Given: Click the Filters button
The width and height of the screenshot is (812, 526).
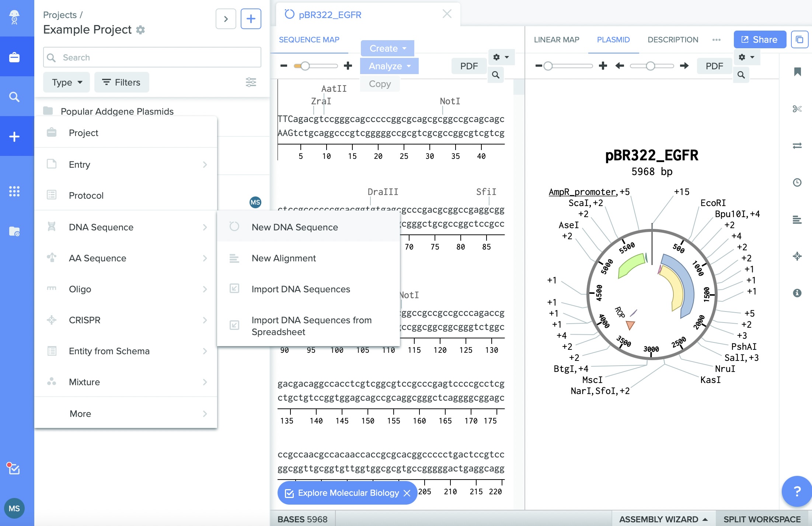Looking at the screenshot, I should tap(122, 82).
